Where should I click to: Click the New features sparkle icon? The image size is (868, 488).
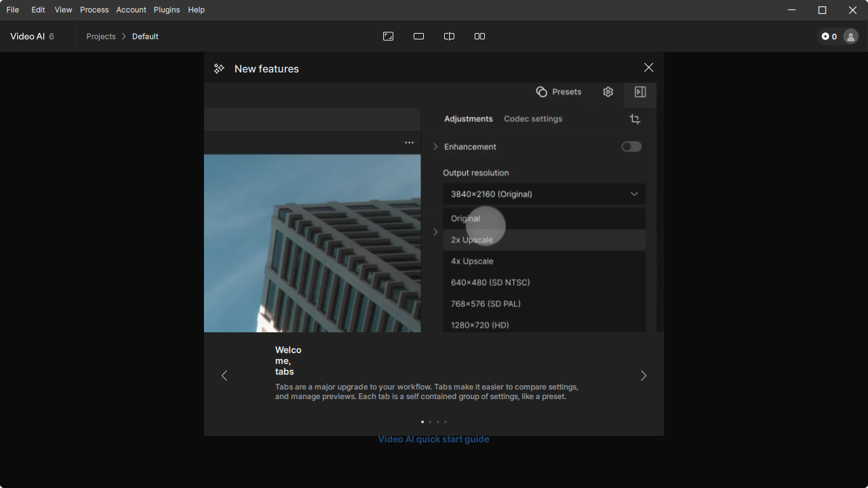point(219,68)
